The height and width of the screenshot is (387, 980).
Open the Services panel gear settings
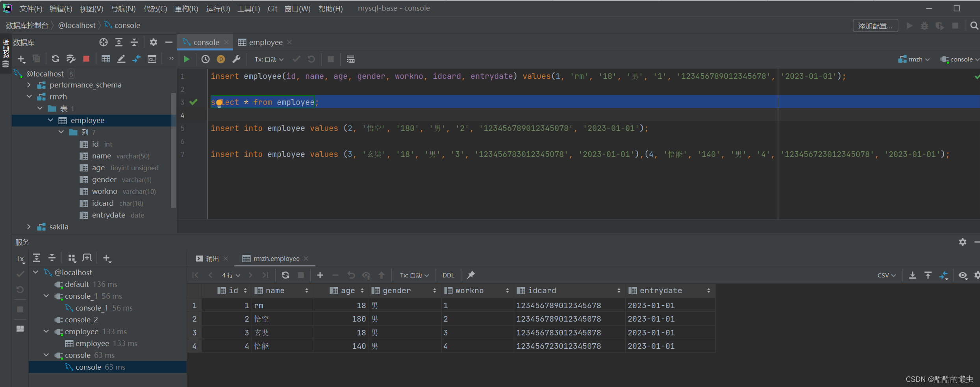pyautogui.click(x=963, y=242)
